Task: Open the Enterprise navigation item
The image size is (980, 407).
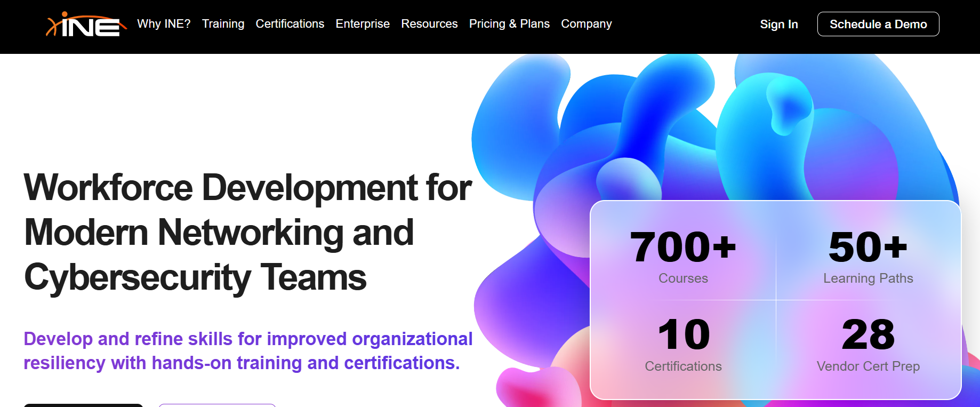Action: click(x=363, y=24)
